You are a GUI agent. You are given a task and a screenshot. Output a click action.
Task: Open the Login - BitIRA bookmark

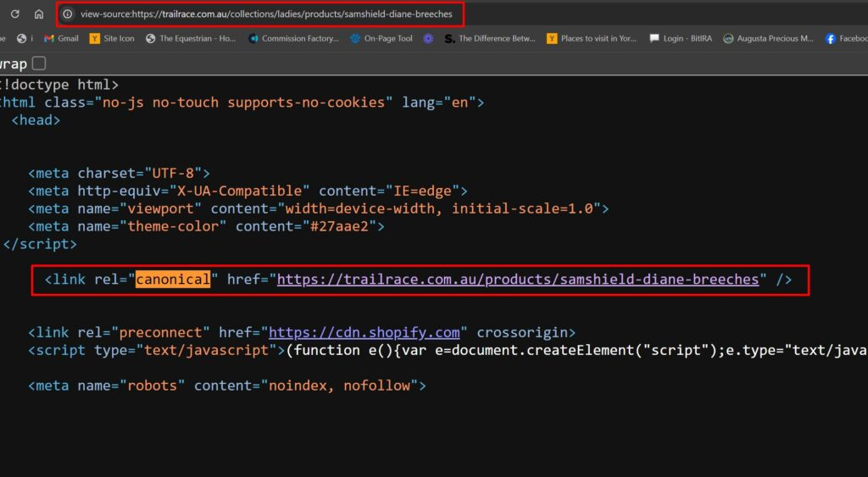click(x=681, y=38)
